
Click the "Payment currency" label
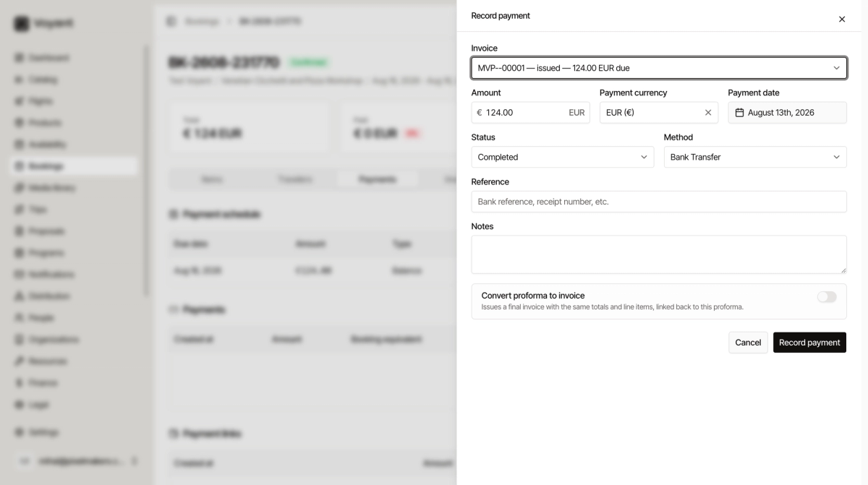pyautogui.click(x=634, y=93)
